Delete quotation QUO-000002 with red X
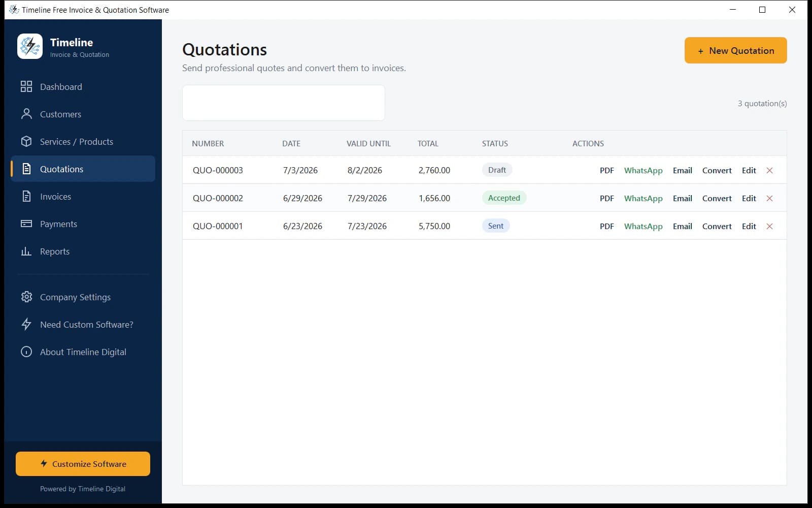This screenshot has height=508, width=812. coord(769,198)
